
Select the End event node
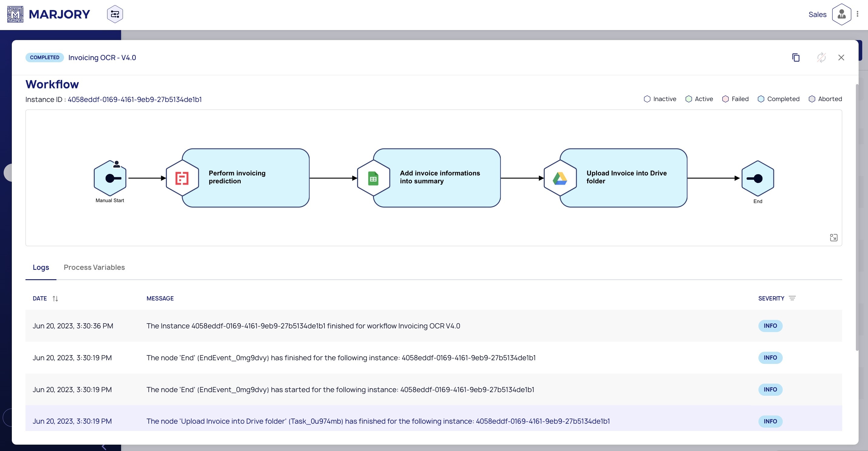pyautogui.click(x=758, y=178)
